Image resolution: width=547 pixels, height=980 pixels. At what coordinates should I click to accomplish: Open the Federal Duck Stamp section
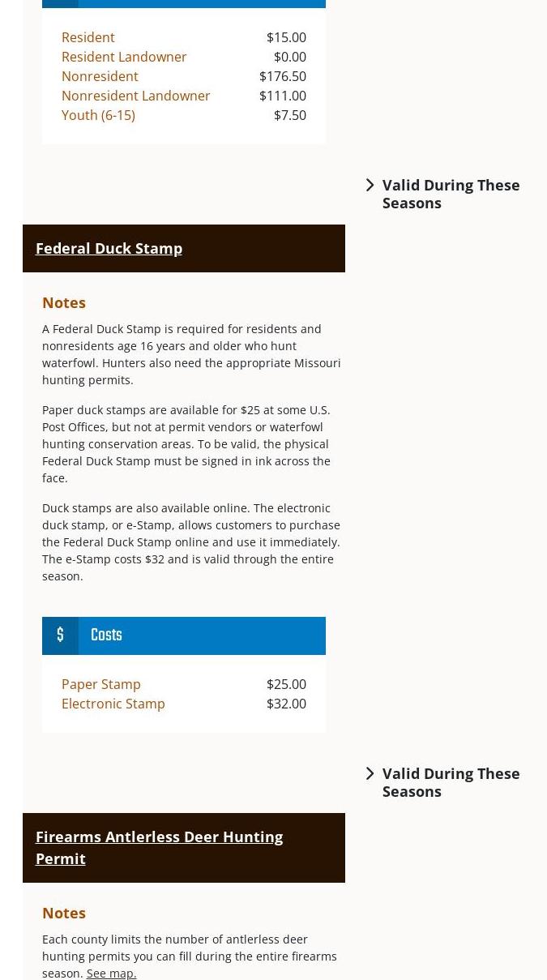[109, 249]
